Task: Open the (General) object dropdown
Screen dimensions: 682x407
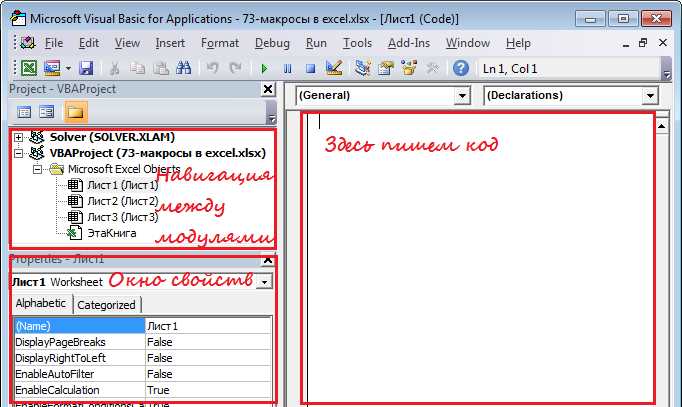Action: point(462,96)
